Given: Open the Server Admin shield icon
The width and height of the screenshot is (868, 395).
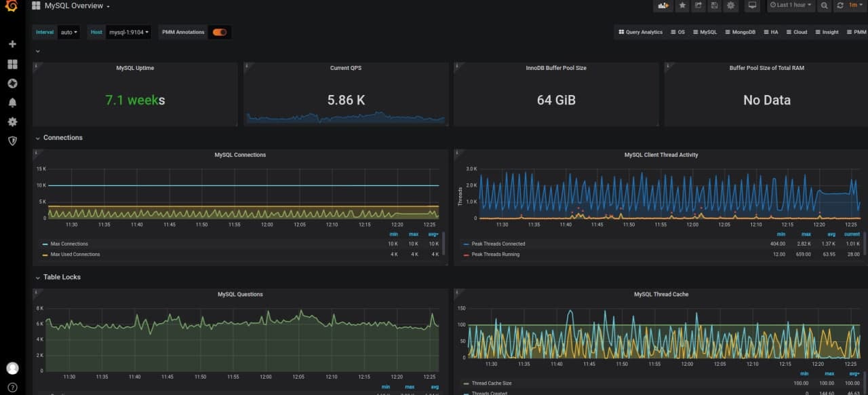Looking at the screenshot, I should pos(12,141).
